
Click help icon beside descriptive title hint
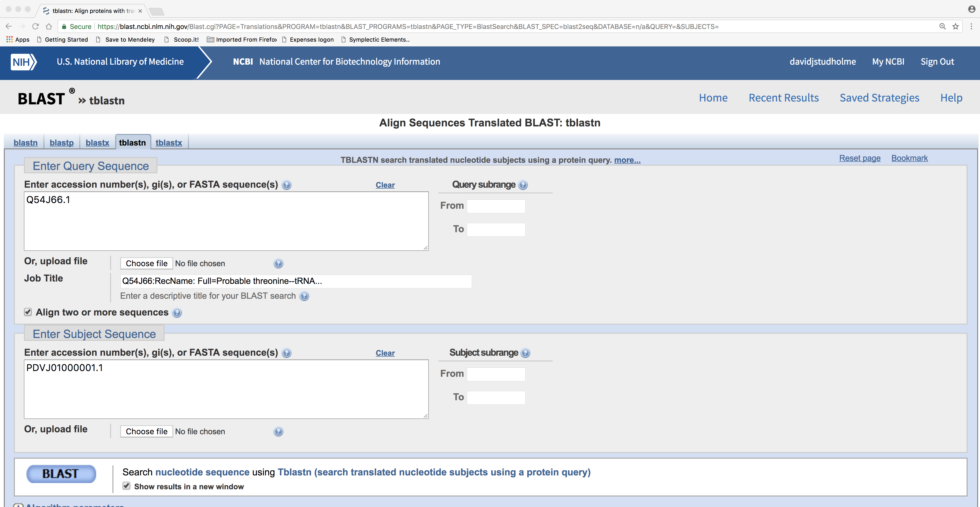[x=304, y=296]
